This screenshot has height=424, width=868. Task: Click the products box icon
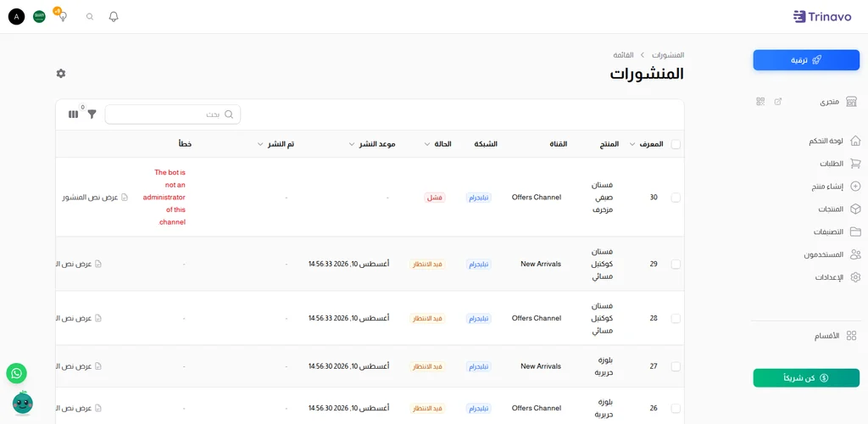pyautogui.click(x=855, y=209)
